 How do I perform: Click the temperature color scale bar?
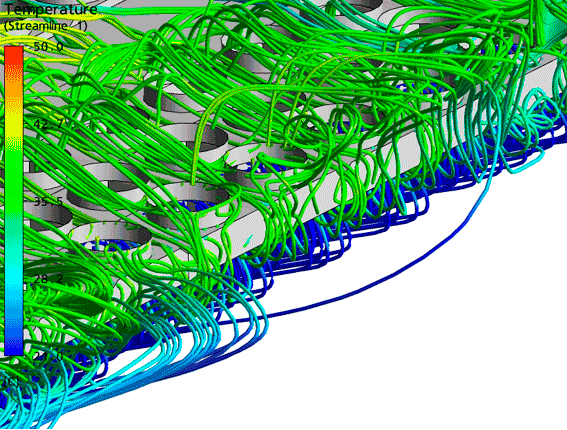(14, 201)
